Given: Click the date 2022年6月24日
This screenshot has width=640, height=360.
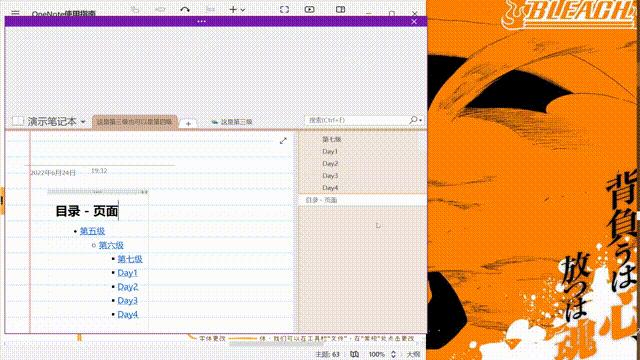Looking at the screenshot, I should click(53, 173).
